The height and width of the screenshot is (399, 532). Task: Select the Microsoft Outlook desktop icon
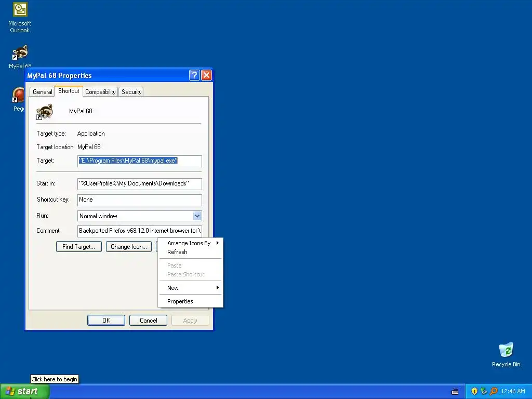coord(20,18)
